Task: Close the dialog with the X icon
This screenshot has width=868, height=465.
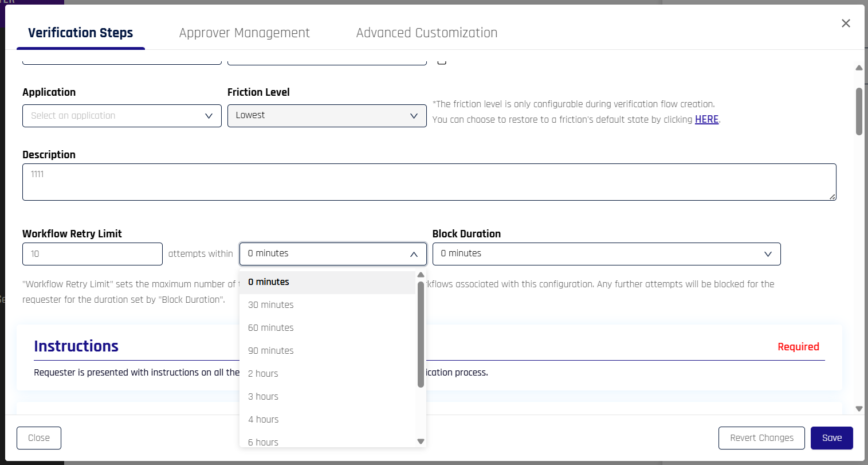Action: pyautogui.click(x=846, y=24)
